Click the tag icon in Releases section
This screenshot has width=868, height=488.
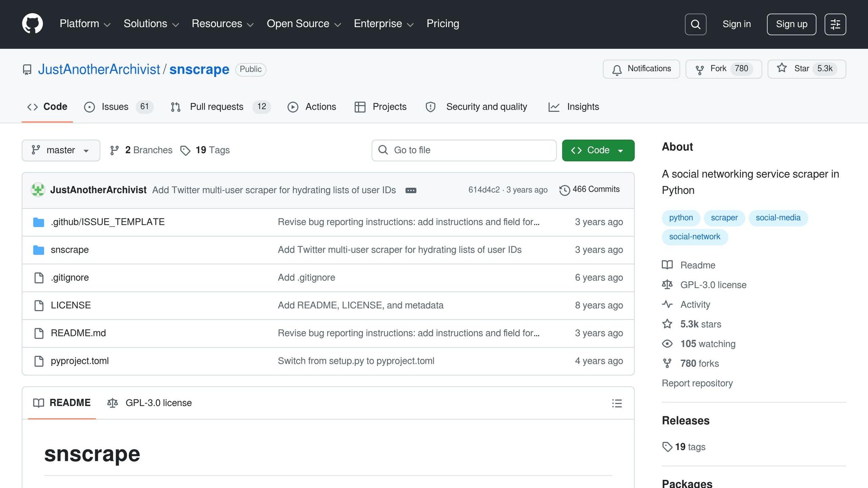click(x=668, y=447)
